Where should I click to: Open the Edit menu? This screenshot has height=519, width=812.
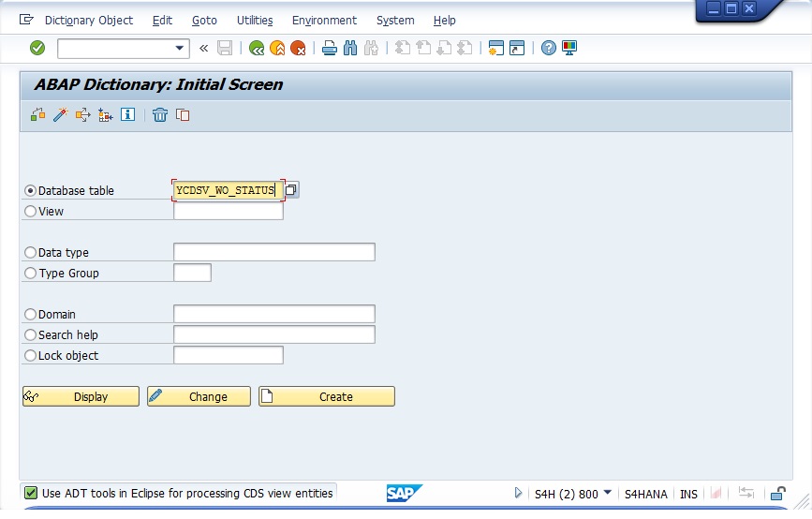(x=162, y=21)
